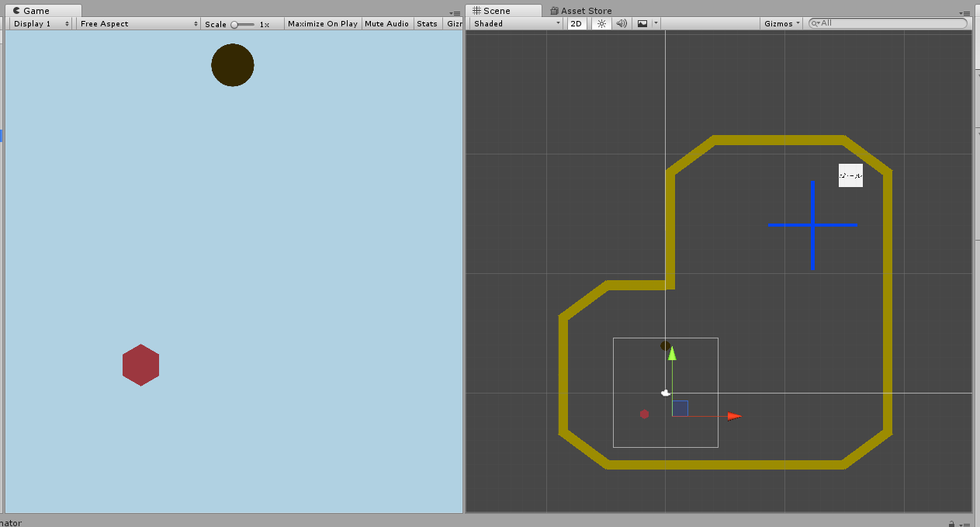Open the Display 1 dropdown
The height and width of the screenshot is (527, 980).
(x=41, y=23)
